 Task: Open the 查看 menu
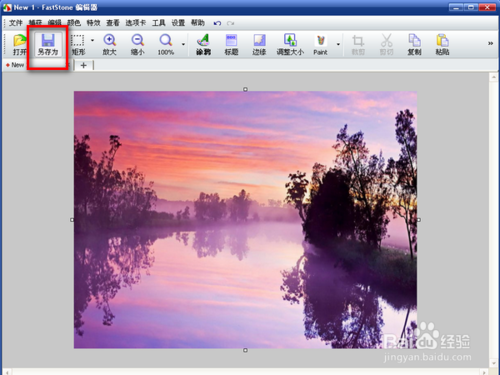point(113,23)
